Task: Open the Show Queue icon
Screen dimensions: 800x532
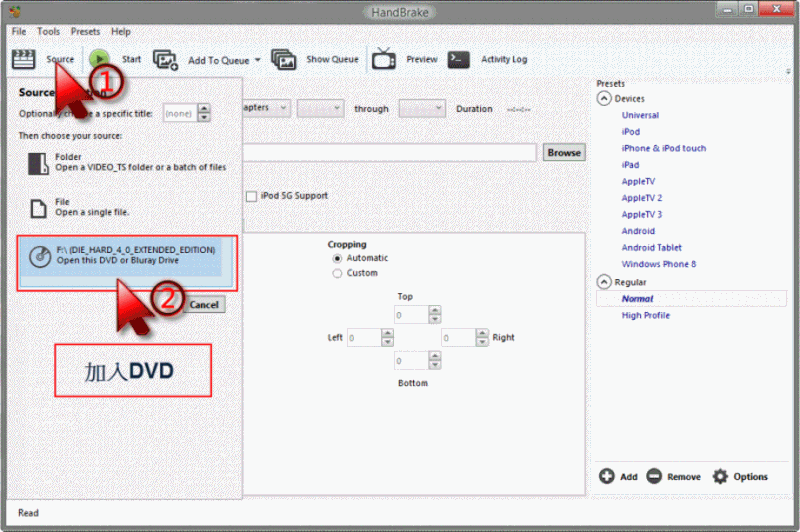Action: (284, 60)
